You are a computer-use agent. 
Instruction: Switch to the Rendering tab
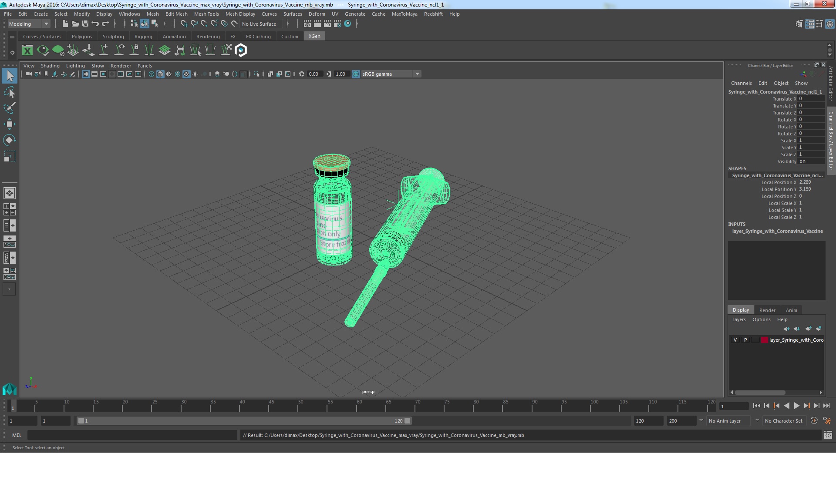(x=207, y=36)
